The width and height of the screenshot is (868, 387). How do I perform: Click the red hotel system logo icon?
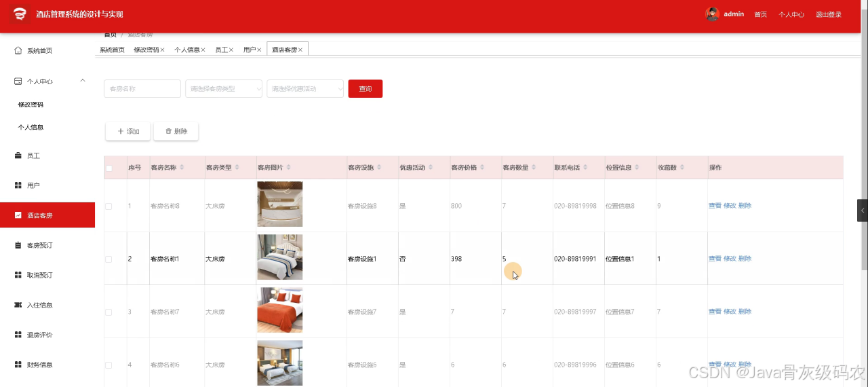(x=20, y=14)
